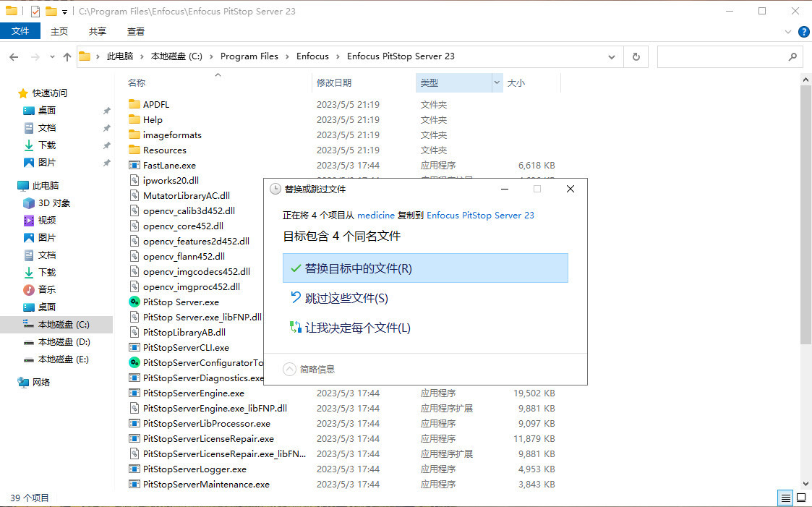Click Enfocus PitStop Server 23 destination link
This screenshot has height=507, width=812.
[x=480, y=215]
